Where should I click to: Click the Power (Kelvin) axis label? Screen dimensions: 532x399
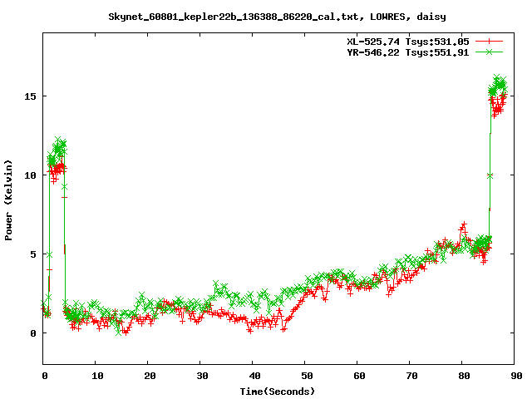tap(8, 200)
